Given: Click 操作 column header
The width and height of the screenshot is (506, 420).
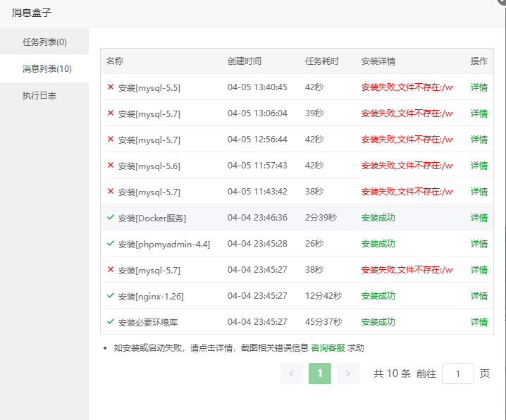Looking at the screenshot, I should (x=479, y=61).
